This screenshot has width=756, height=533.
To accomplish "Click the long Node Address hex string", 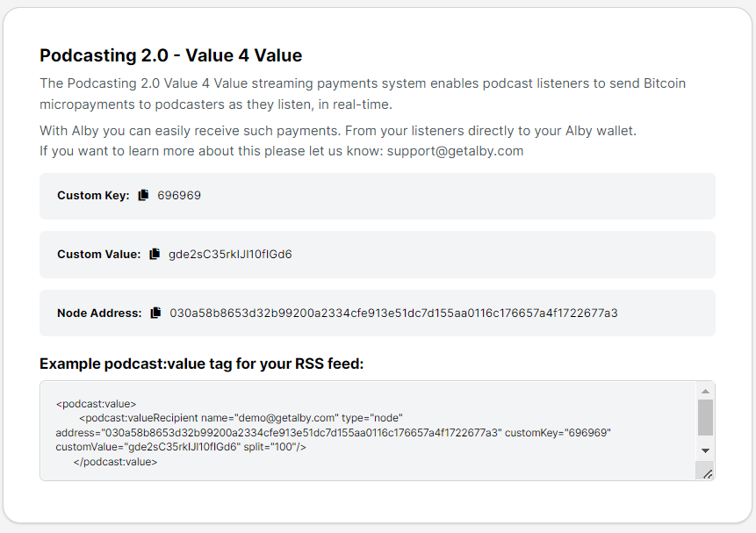I will point(393,313).
